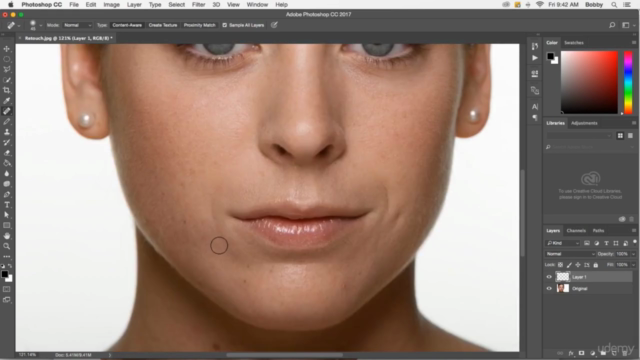
Task: Select the Brush tool
Action: (x=7, y=122)
